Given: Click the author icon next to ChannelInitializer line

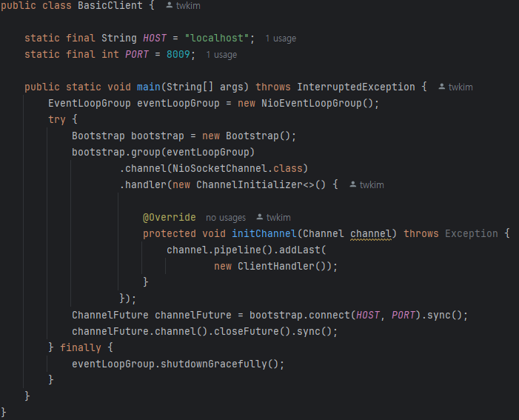Looking at the screenshot, I should coord(353,184).
